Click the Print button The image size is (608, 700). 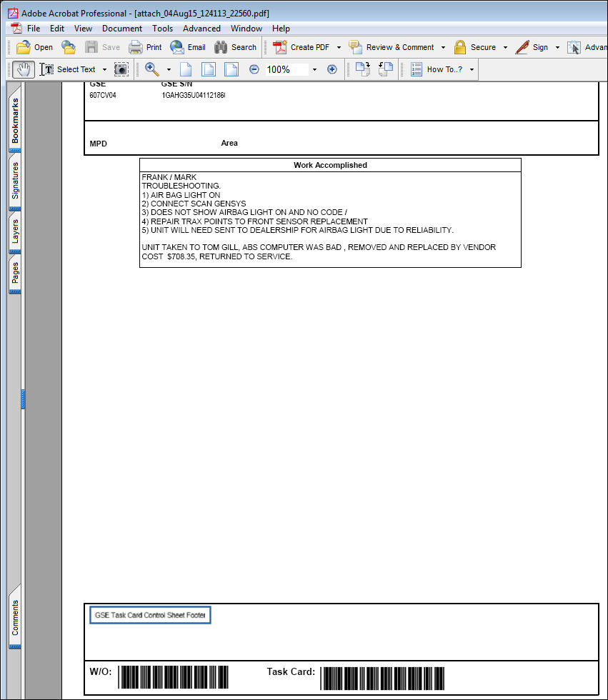point(146,47)
